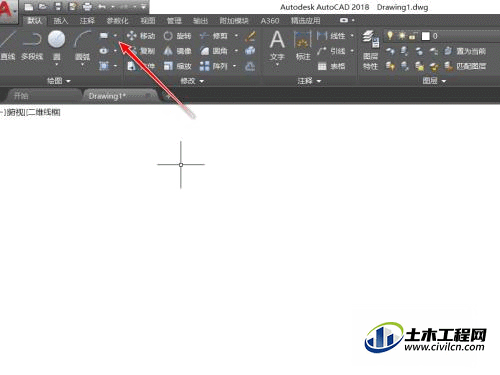Open the Ellipse tool dropdown arrow
Screen dimensions: 500x375
point(115,51)
